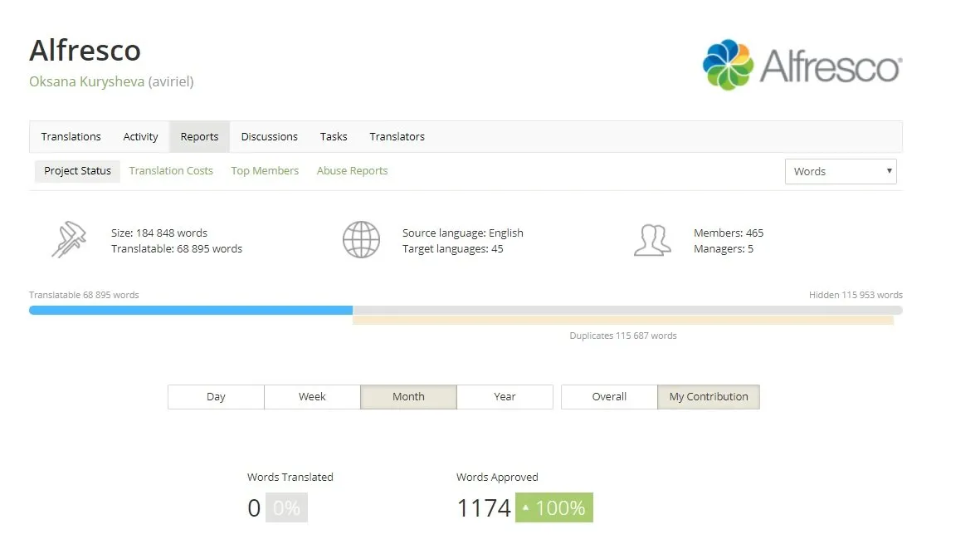Click 'Duplicates 115 687 words' label

tap(623, 336)
